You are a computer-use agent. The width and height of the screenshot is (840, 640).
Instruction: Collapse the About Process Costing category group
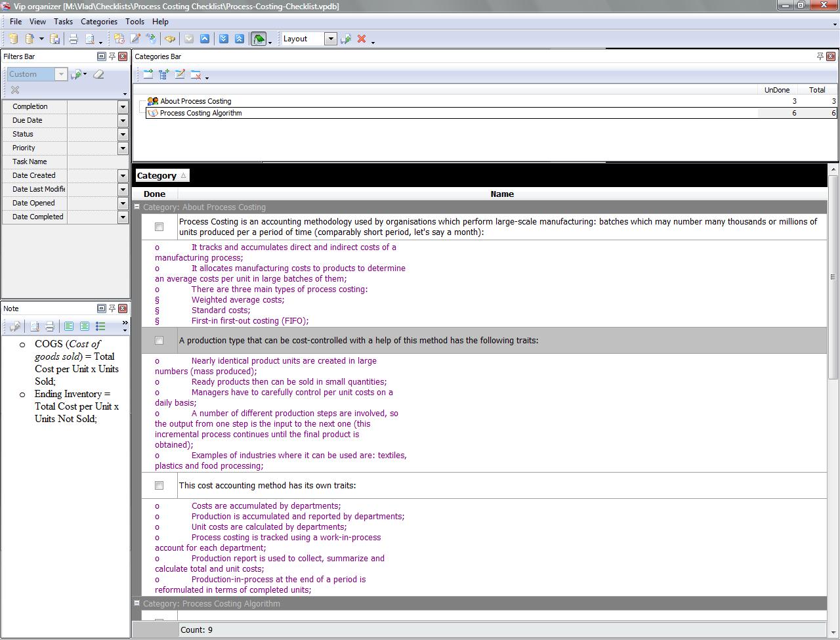pyautogui.click(x=137, y=207)
